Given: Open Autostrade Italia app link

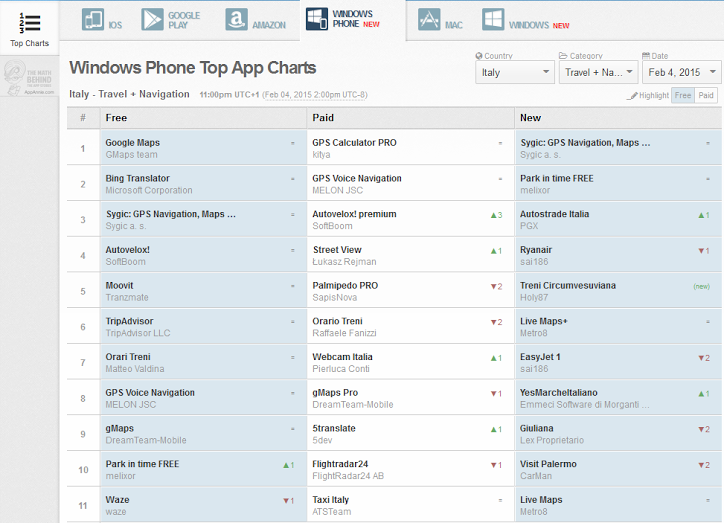Looking at the screenshot, I should (x=554, y=214).
